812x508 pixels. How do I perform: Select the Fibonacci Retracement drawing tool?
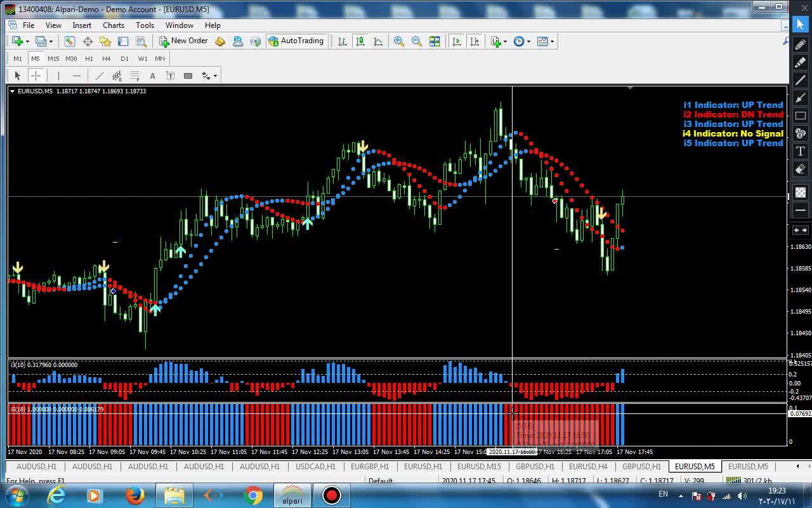click(135, 76)
